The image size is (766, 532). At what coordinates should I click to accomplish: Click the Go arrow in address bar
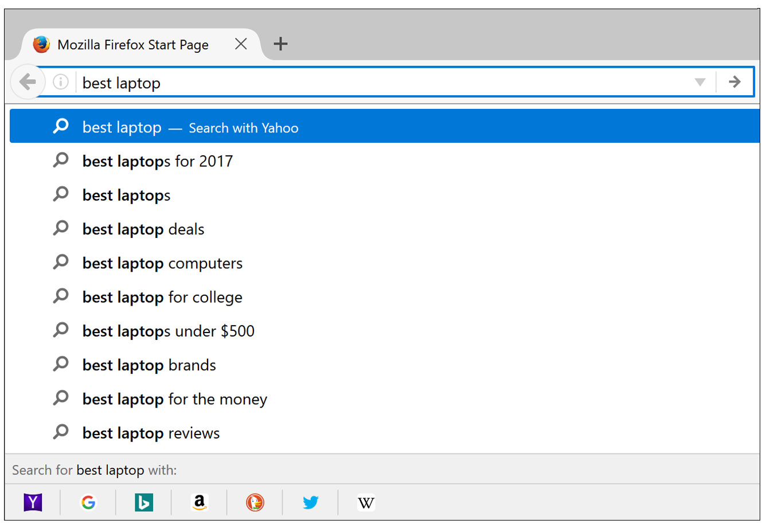tap(734, 82)
